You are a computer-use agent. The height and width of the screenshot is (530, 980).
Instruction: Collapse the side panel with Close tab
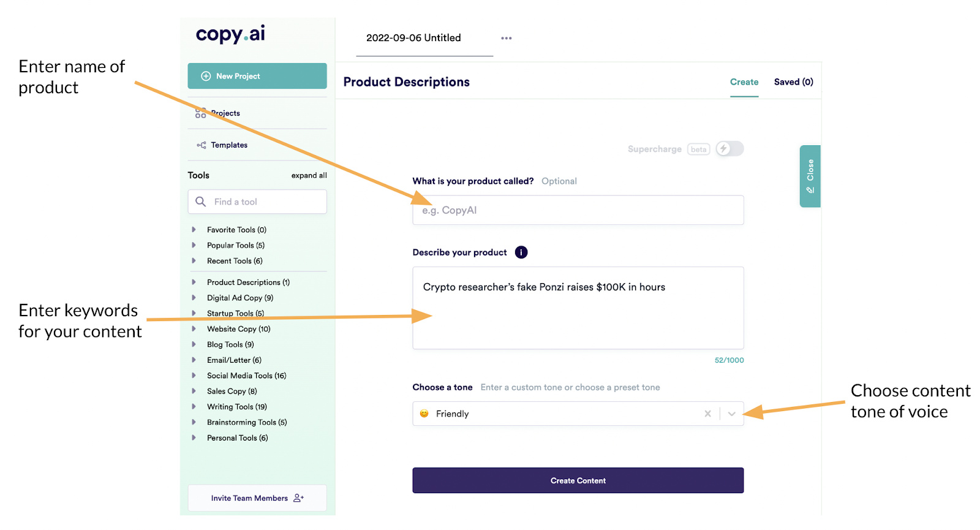810,176
